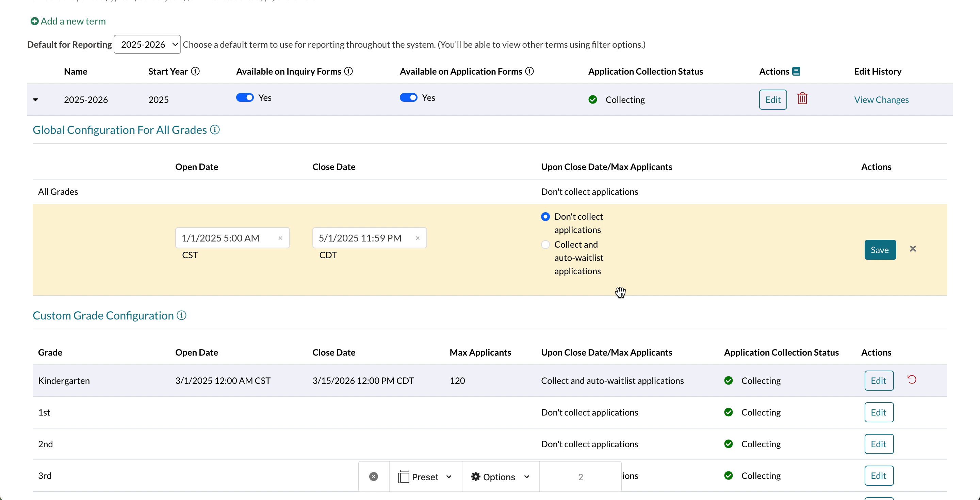980x500 pixels.
Task: Click the Add a new term plus icon
Action: (x=34, y=21)
